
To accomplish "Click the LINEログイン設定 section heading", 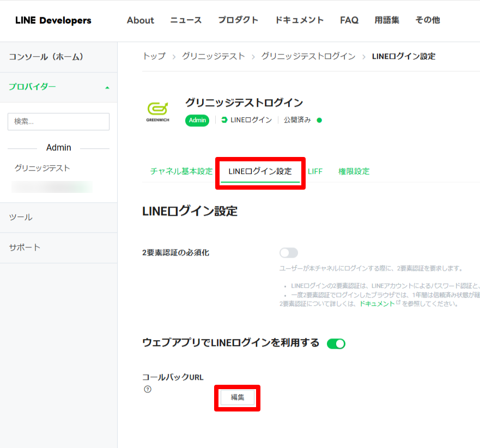I will click(190, 211).
